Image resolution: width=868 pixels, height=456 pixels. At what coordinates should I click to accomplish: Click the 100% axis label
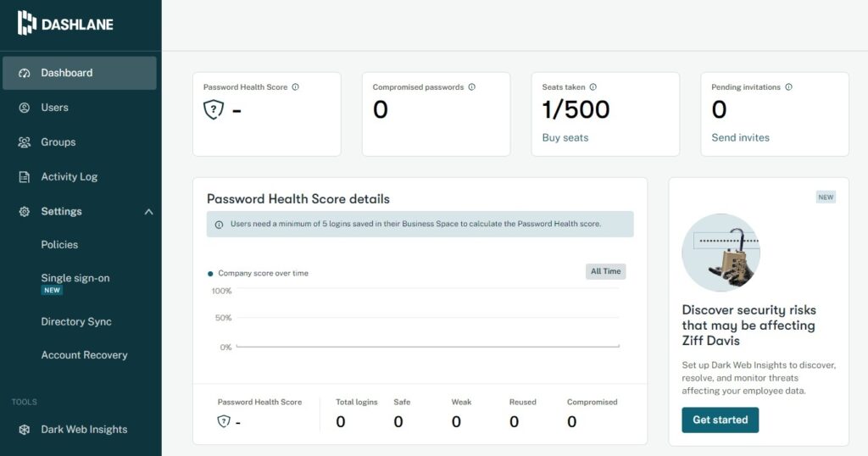[221, 291]
